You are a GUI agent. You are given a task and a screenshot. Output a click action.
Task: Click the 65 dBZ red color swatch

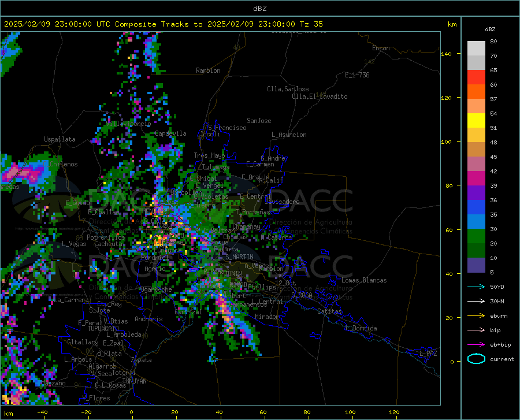pos(476,77)
